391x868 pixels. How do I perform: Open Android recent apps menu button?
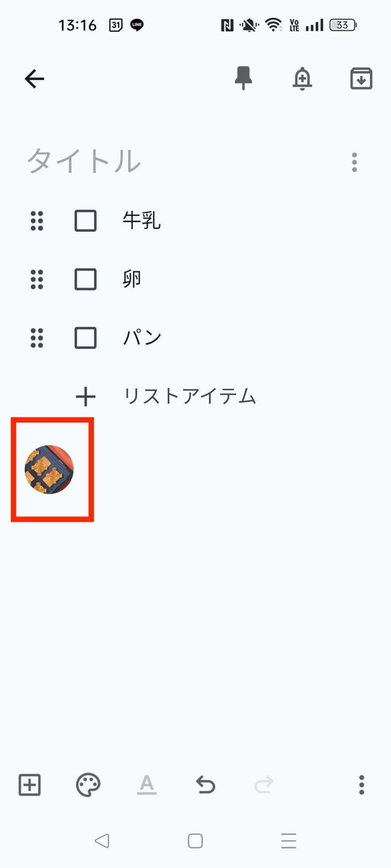(x=289, y=841)
